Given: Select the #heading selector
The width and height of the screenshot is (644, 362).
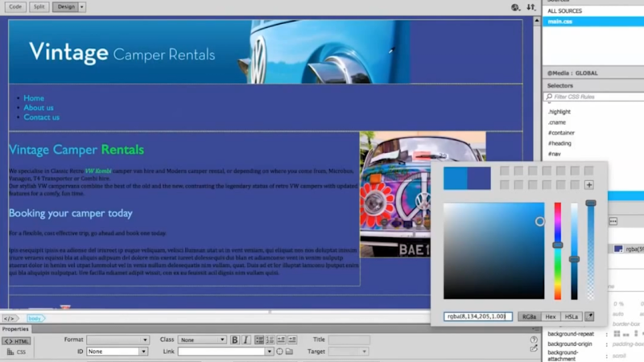Looking at the screenshot, I should point(559,143).
